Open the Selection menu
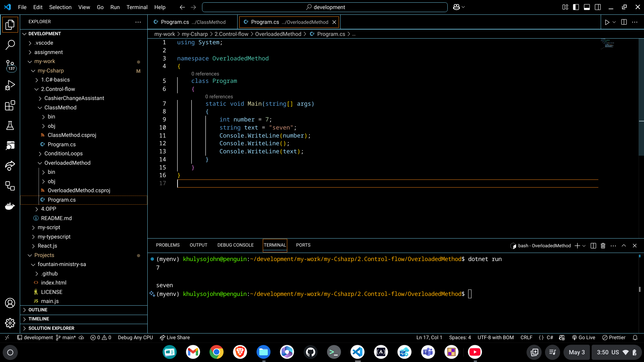The width and height of the screenshot is (644, 362). point(60,7)
